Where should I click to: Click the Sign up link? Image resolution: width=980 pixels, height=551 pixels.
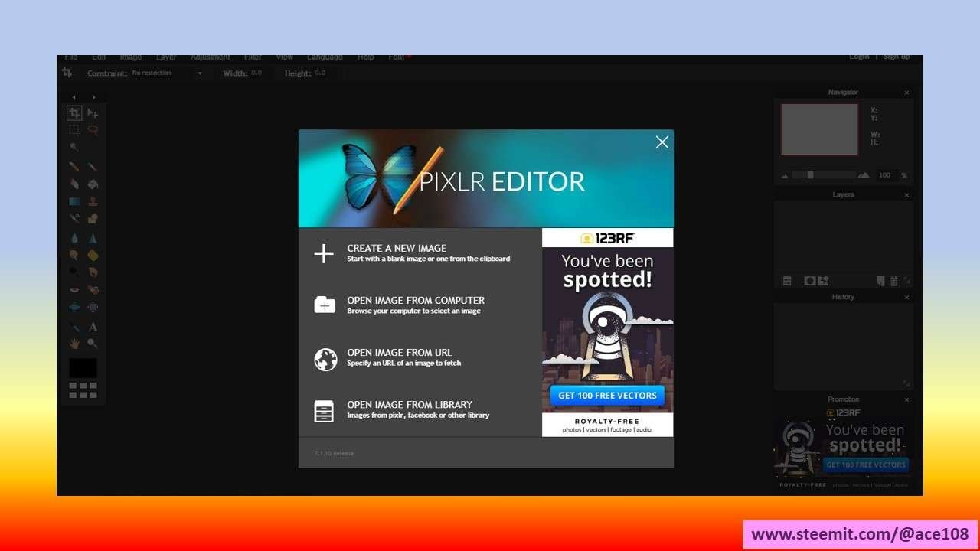point(897,57)
